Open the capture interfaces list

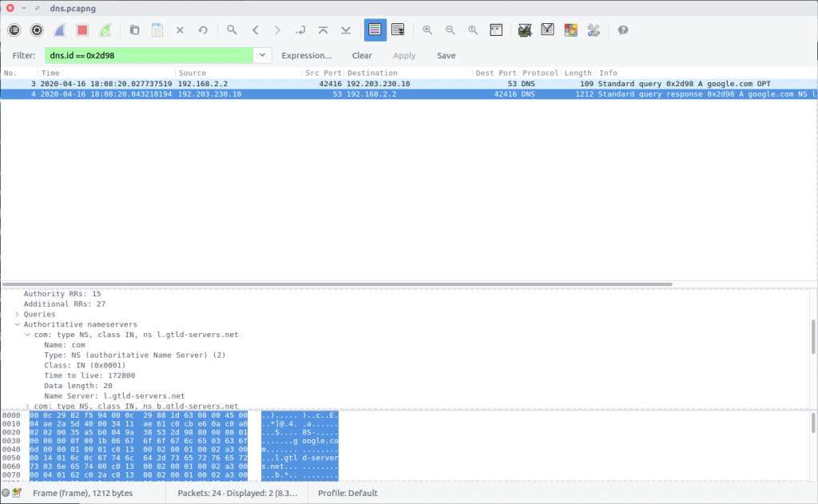point(14,30)
